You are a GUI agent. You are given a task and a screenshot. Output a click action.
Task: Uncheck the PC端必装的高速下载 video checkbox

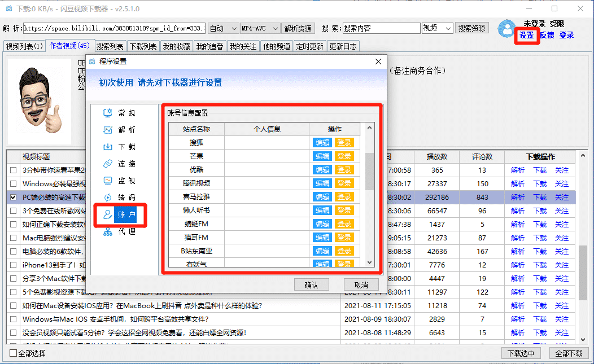[13, 198]
